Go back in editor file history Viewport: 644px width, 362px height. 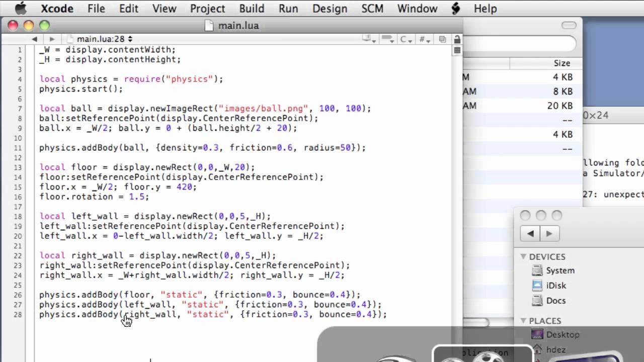coord(34,39)
